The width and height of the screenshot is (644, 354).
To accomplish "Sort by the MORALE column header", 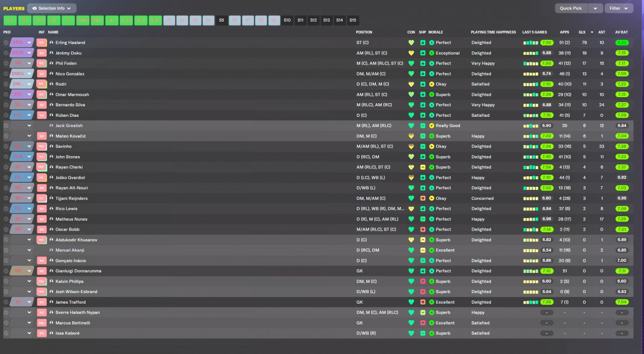I will coord(435,32).
